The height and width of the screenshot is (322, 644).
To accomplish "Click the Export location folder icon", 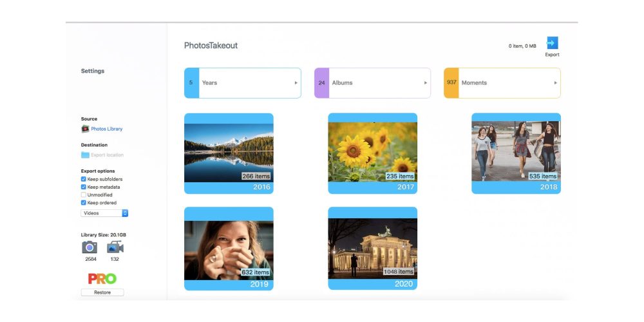I will pyautogui.click(x=85, y=155).
